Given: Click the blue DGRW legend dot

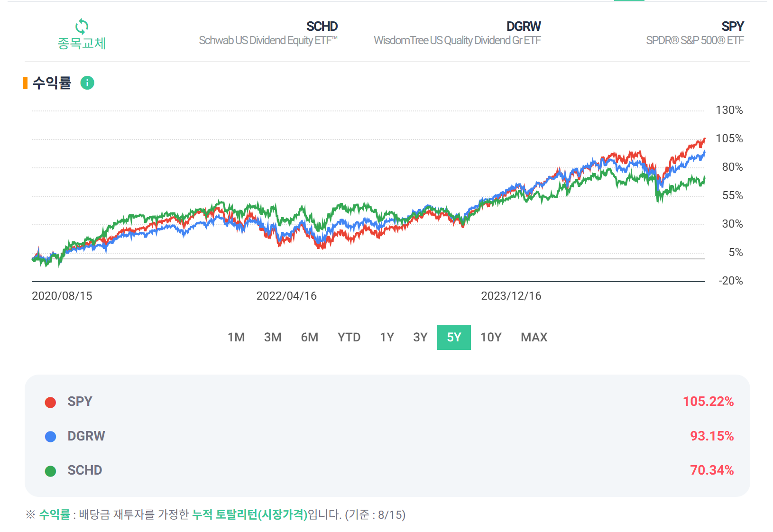Looking at the screenshot, I should tap(50, 437).
